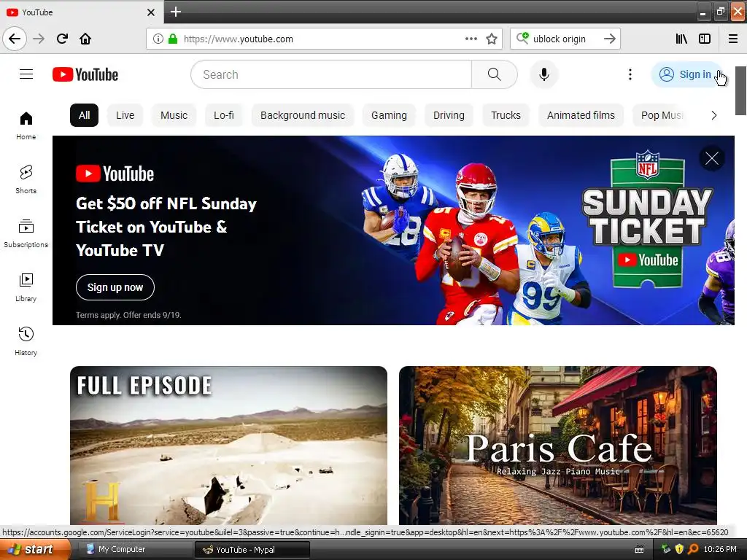Select the Lo-fi filter chip

pos(224,115)
